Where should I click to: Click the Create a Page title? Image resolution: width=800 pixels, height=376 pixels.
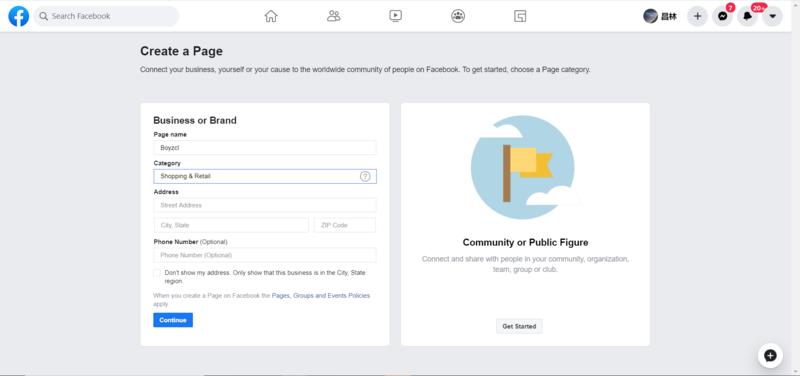(182, 51)
